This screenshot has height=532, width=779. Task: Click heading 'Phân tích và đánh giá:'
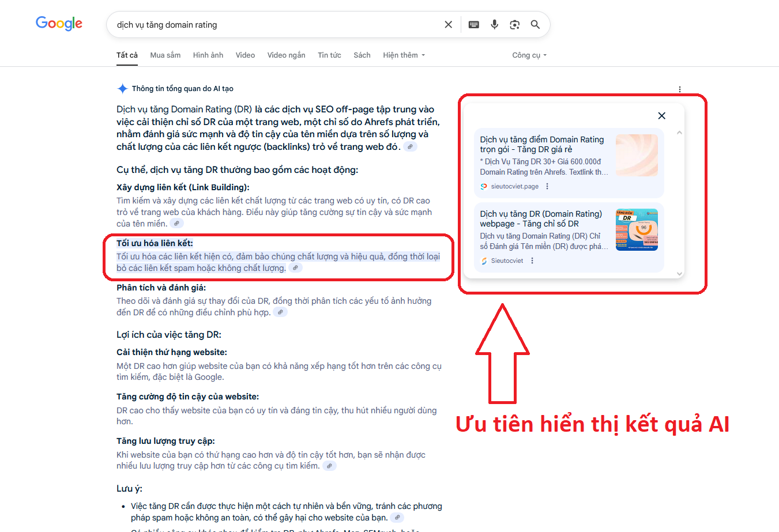pyautogui.click(x=161, y=288)
